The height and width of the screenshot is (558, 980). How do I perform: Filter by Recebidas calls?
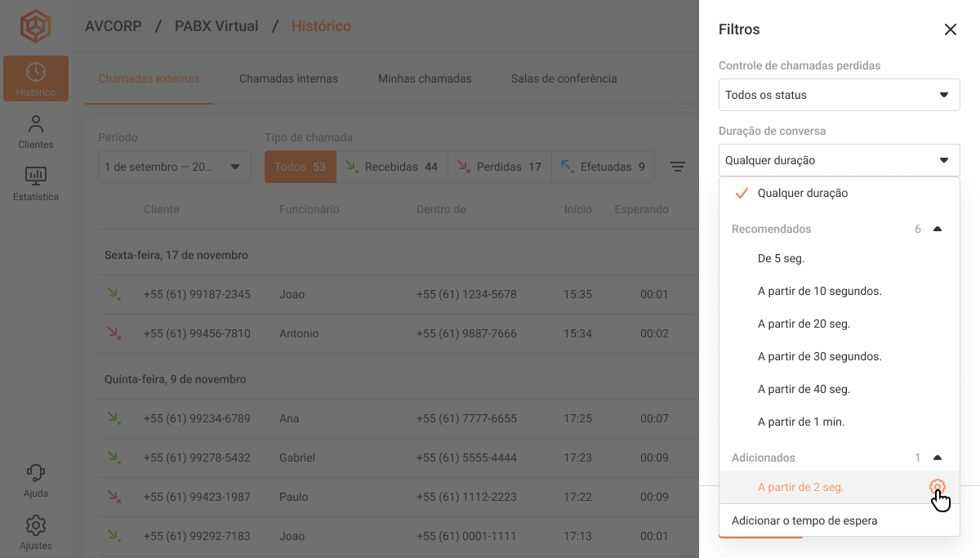pyautogui.click(x=391, y=167)
